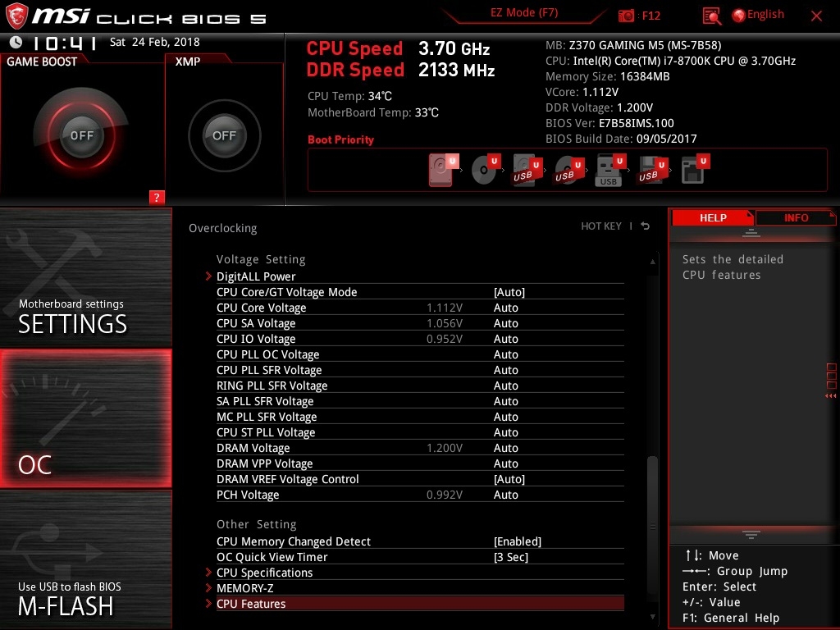Switch to the INFO tab

pos(795,217)
